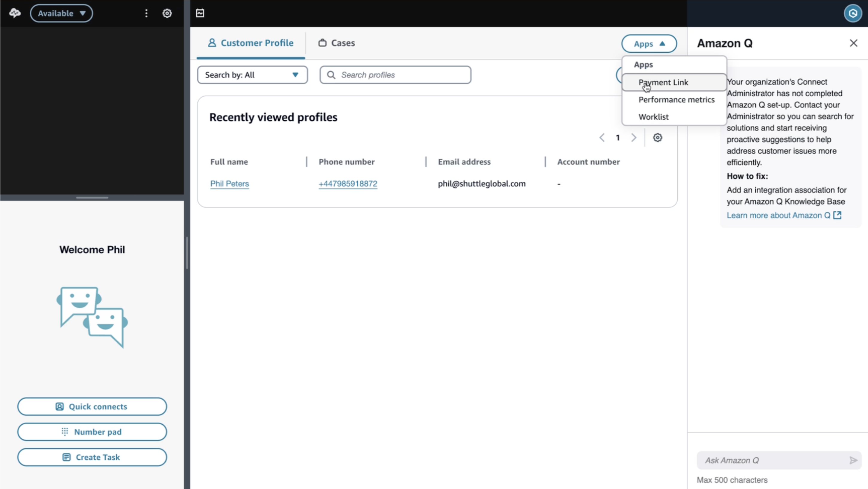Expand the Available status dropdown
The image size is (868, 489).
61,13
